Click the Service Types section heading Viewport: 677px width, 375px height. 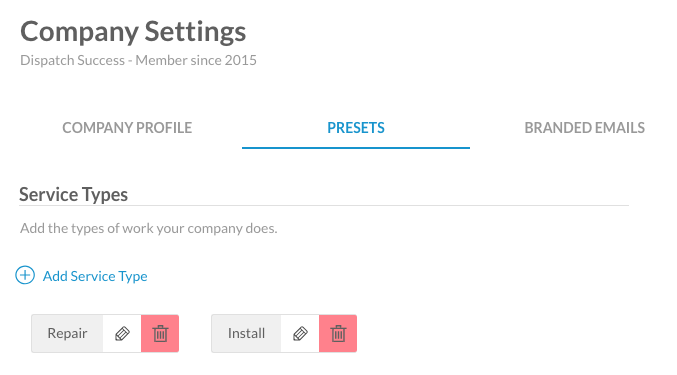coord(73,195)
